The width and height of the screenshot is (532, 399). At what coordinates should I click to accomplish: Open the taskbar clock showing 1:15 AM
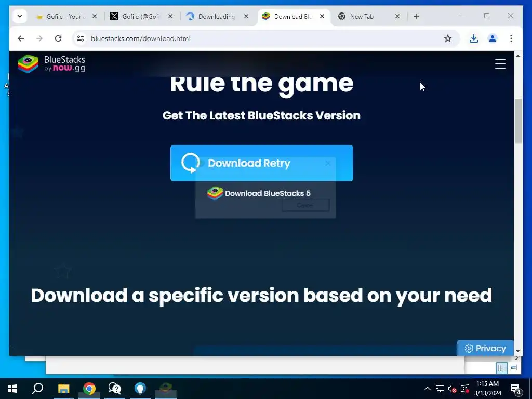coord(487,389)
